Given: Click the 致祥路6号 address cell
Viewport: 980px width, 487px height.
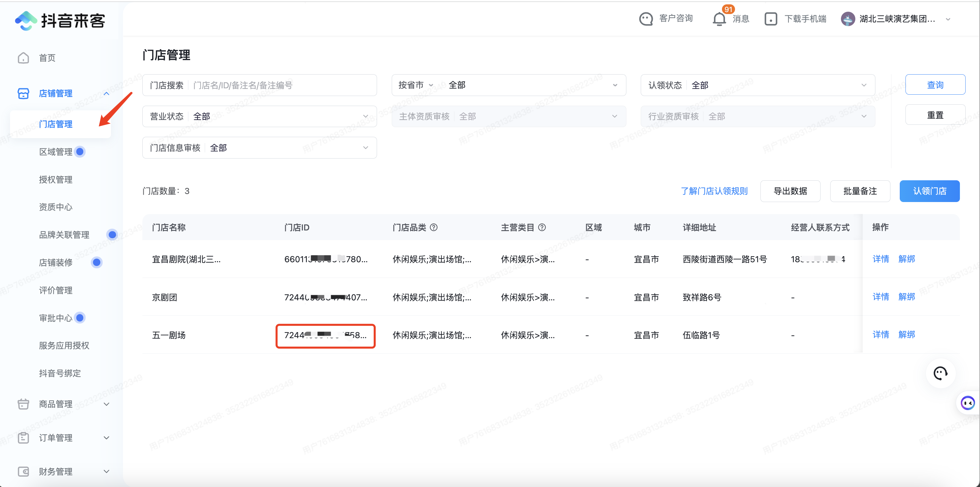Looking at the screenshot, I should click(x=702, y=297).
